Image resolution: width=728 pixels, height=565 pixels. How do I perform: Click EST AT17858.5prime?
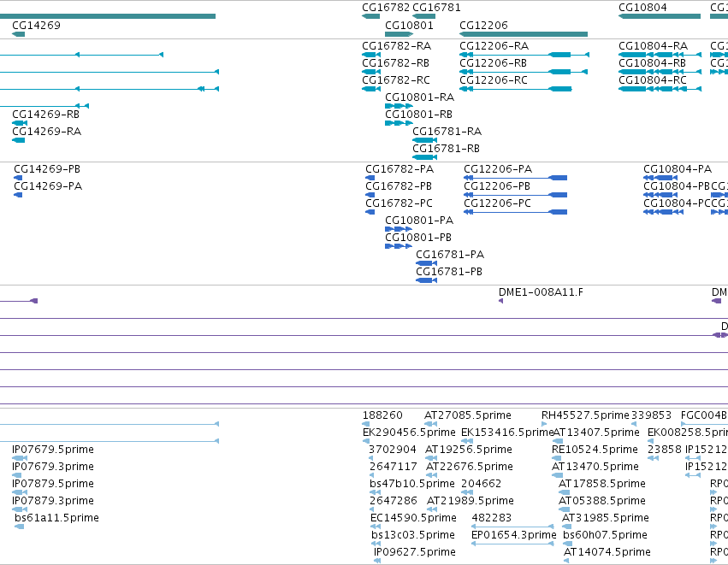[x=602, y=484]
